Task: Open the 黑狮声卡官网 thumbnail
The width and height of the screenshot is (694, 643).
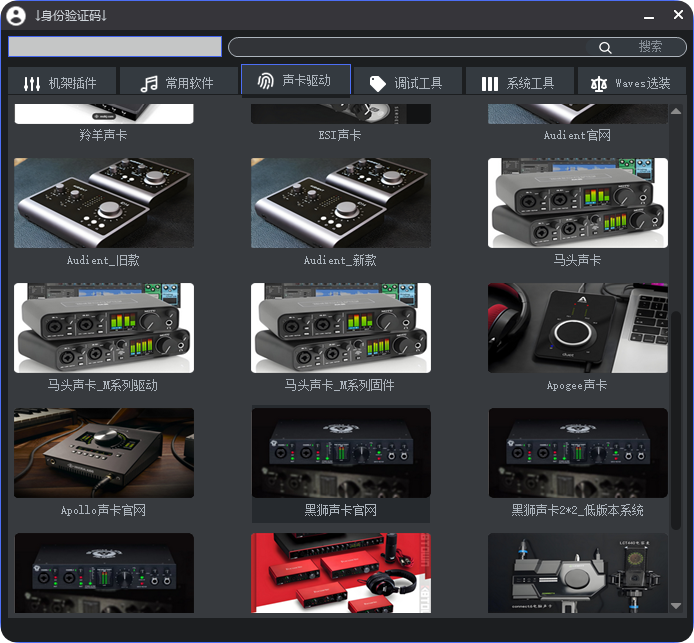Action: click(341, 453)
